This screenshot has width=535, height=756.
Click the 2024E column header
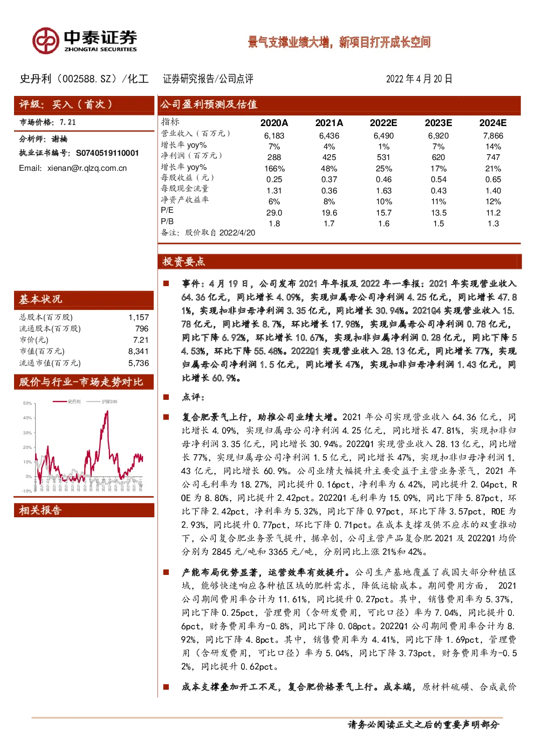tap(493, 123)
